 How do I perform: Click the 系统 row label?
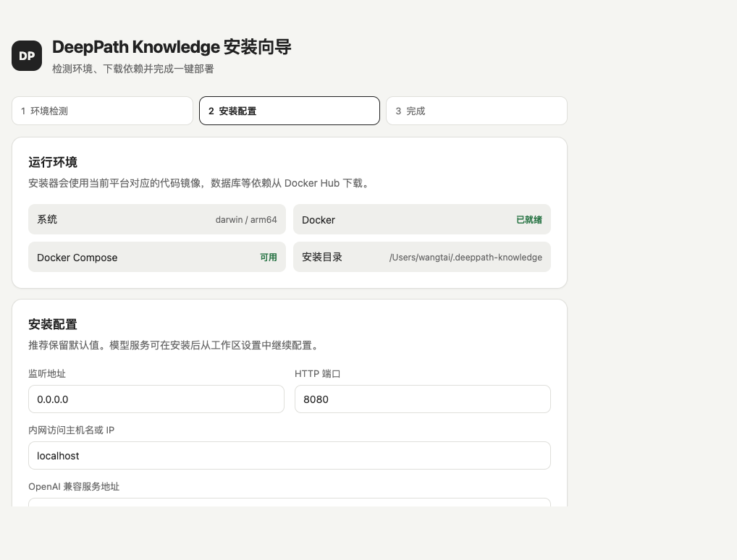pyautogui.click(x=47, y=219)
